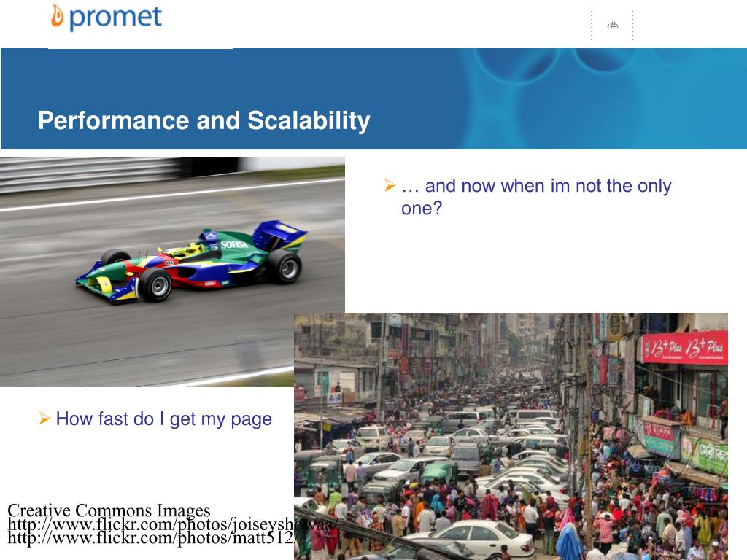Image resolution: width=747 pixels, height=560 pixels.
Task: Click the orange arrow bullet beside 'How fast'
Action: pyautogui.click(x=44, y=419)
